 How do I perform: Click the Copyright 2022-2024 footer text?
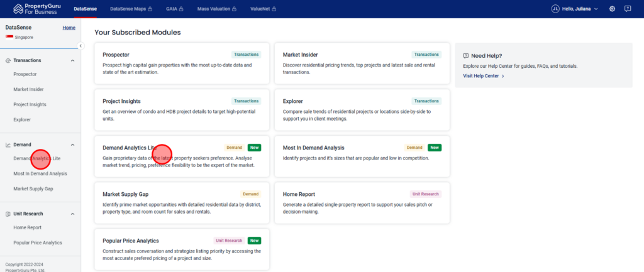25,264
